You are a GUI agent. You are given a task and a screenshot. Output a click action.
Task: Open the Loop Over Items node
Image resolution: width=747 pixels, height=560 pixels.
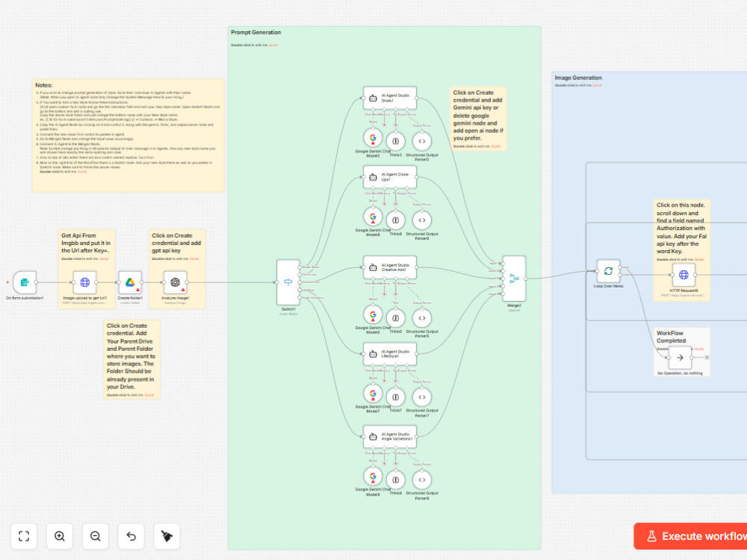pos(608,271)
